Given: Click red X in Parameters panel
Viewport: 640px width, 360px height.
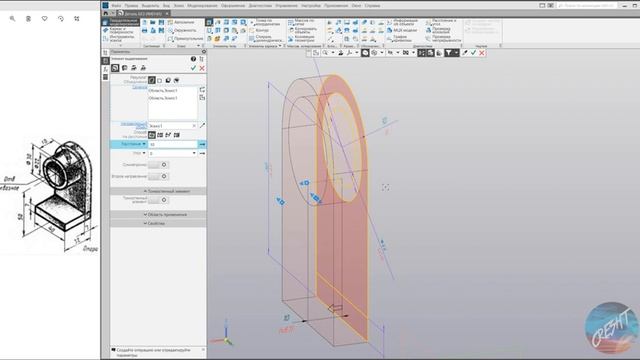Looking at the screenshot, I should point(202,68).
